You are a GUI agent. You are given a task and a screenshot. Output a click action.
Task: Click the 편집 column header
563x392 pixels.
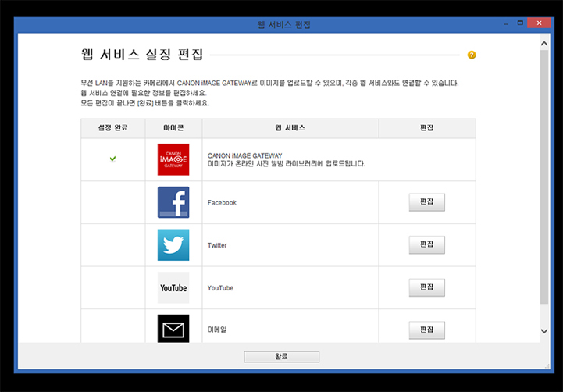click(x=427, y=128)
